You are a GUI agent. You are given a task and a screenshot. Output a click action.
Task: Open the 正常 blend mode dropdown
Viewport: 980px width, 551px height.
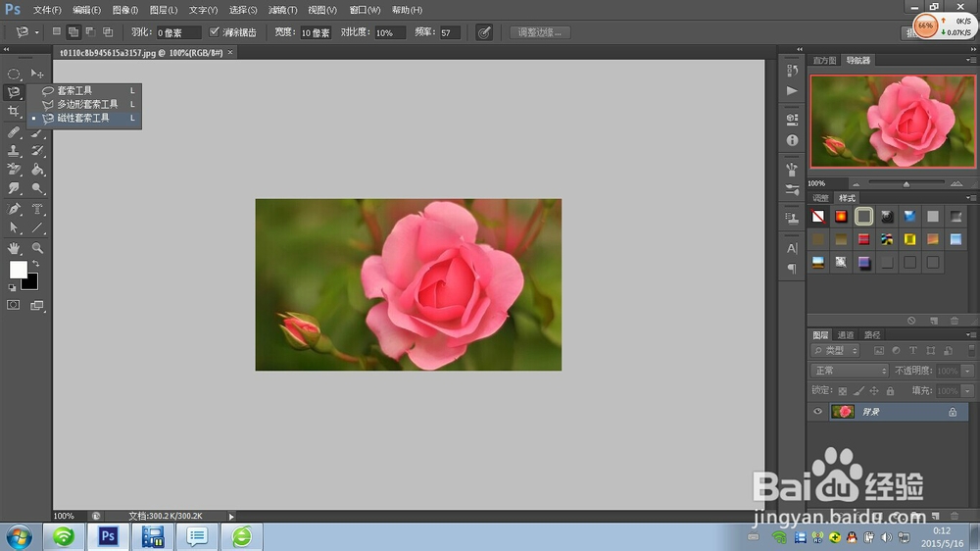(850, 371)
